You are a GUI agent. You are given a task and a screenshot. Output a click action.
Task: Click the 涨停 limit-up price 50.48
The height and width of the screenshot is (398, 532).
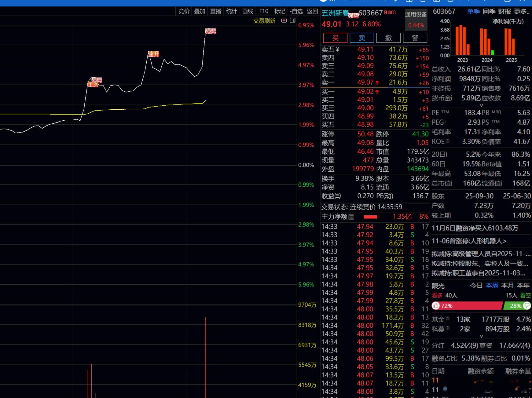[x=365, y=134]
